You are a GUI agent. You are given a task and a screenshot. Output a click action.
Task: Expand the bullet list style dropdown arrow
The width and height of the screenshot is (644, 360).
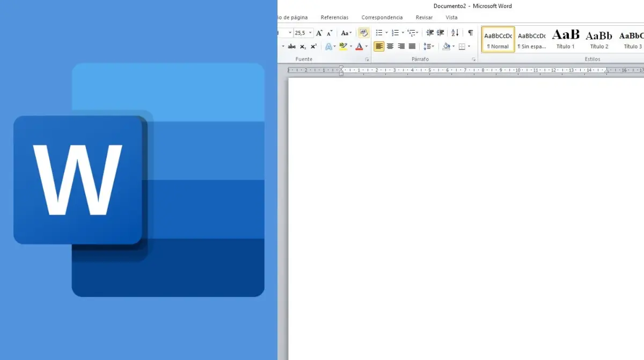coord(386,33)
